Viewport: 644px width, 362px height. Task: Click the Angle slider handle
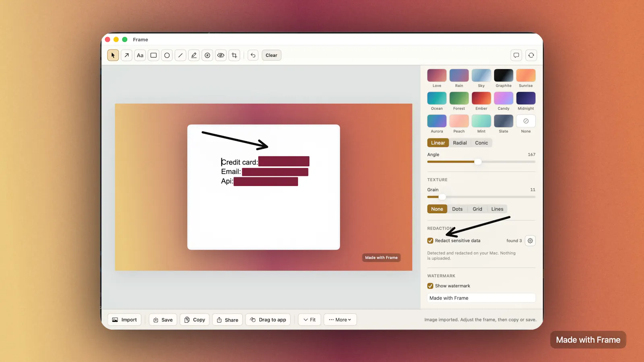coord(478,162)
